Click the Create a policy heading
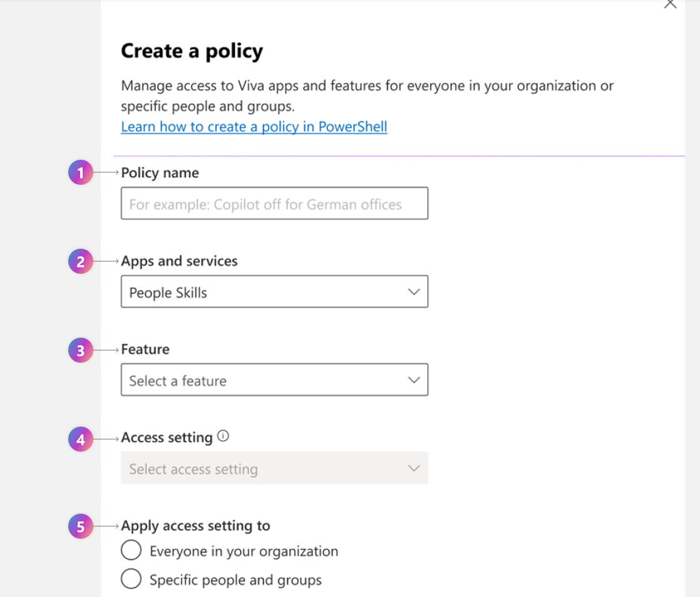The image size is (700, 597). pyautogui.click(x=192, y=51)
